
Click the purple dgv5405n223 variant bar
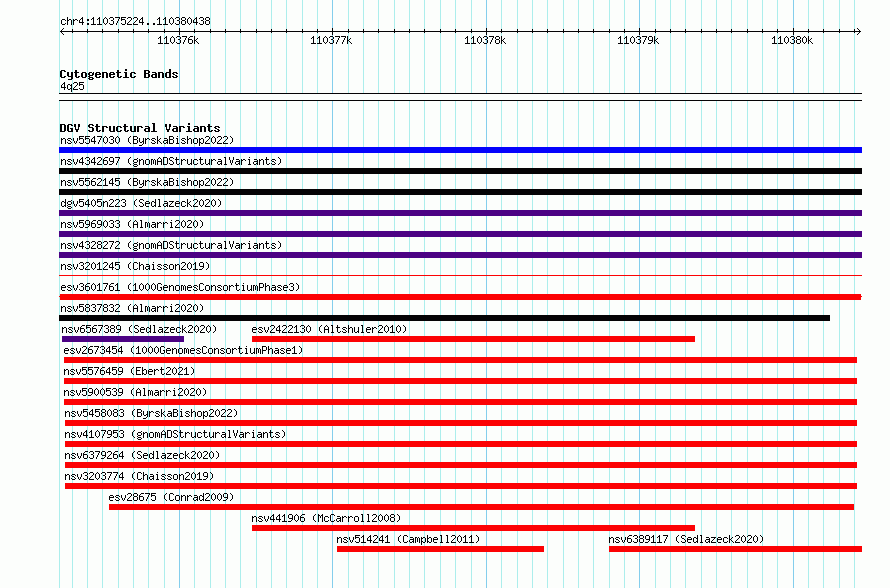tap(460, 213)
